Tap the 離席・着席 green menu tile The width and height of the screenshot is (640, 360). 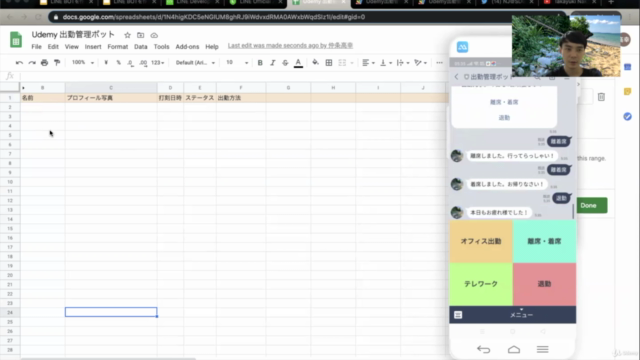point(544,241)
